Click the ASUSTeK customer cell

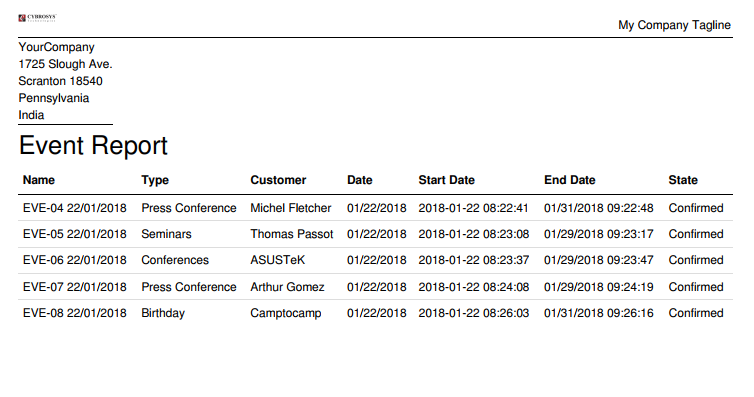(277, 260)
